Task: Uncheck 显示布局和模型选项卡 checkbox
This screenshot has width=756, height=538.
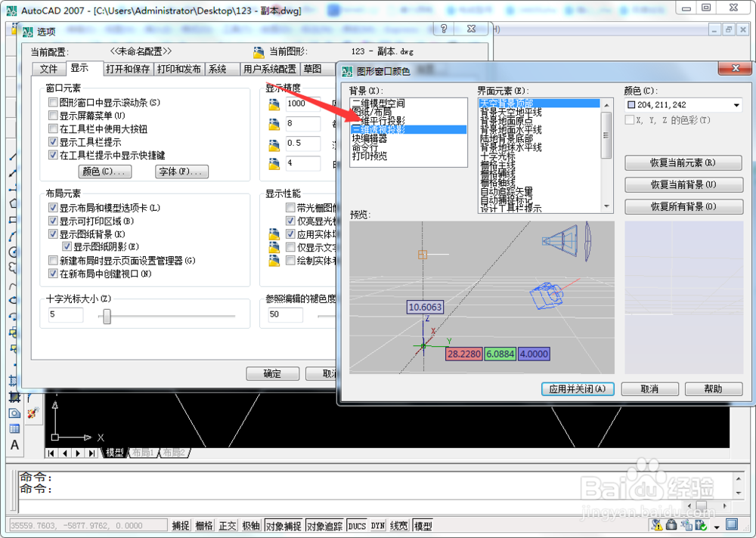Action: click(x=54, y=208)
